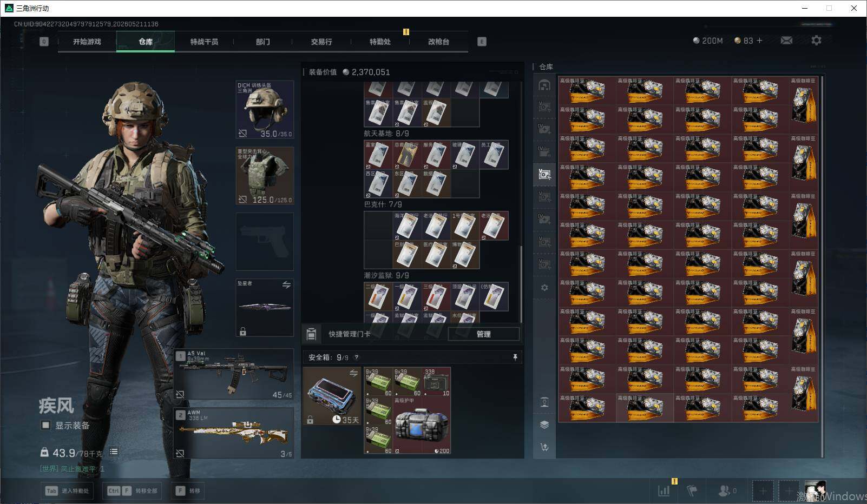Click the 转移全部 button
Viewport: 867px width, 504px height.
tap(133, 490)
